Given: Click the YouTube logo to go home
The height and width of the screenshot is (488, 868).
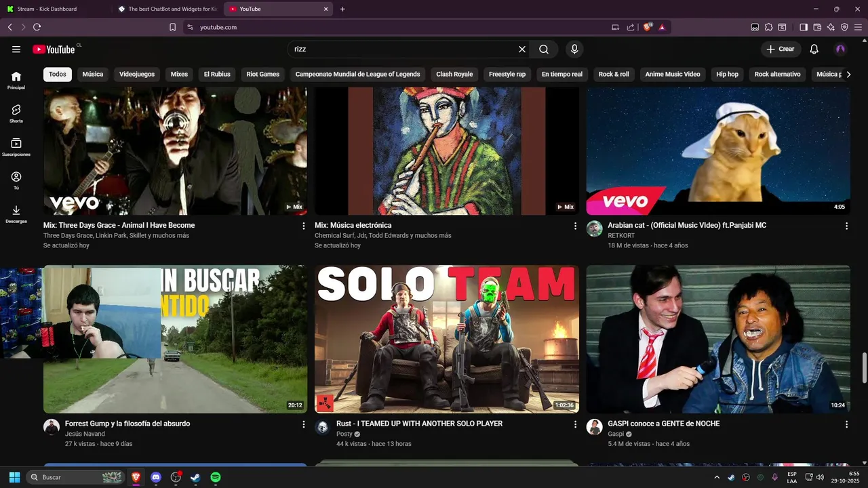Looking at the screenshot, I should click(54, 49).
